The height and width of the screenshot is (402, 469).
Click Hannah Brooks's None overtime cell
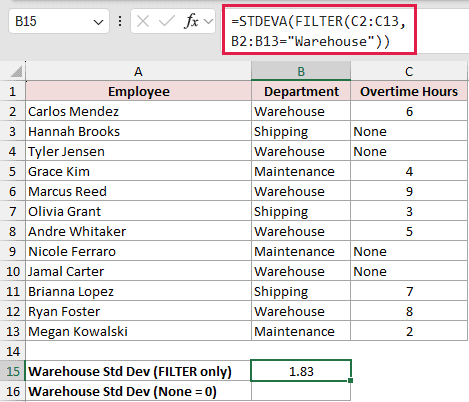409,131
